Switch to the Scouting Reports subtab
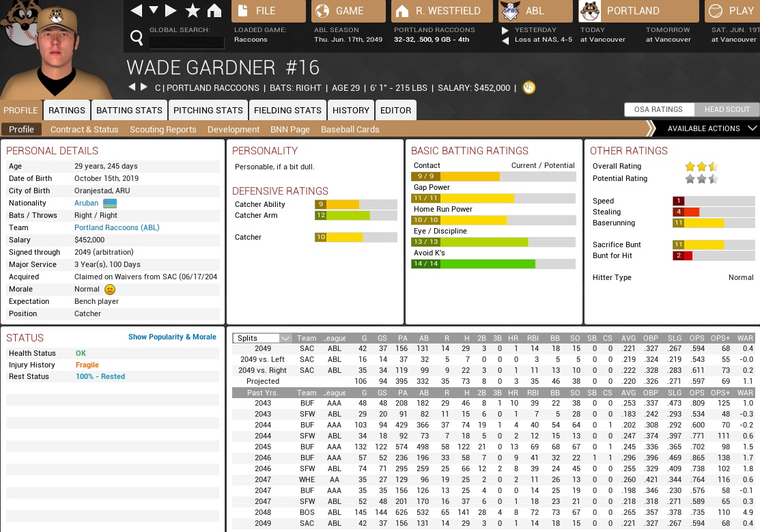The height and width of the screenshot is (532, 760). click(163, 129)
